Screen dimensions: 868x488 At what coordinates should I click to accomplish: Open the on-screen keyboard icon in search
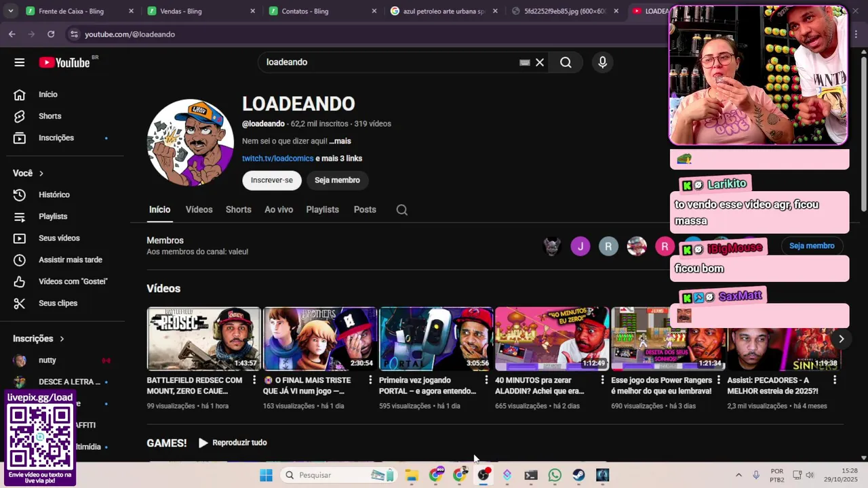pyautogui.click(x=524, y=62)
